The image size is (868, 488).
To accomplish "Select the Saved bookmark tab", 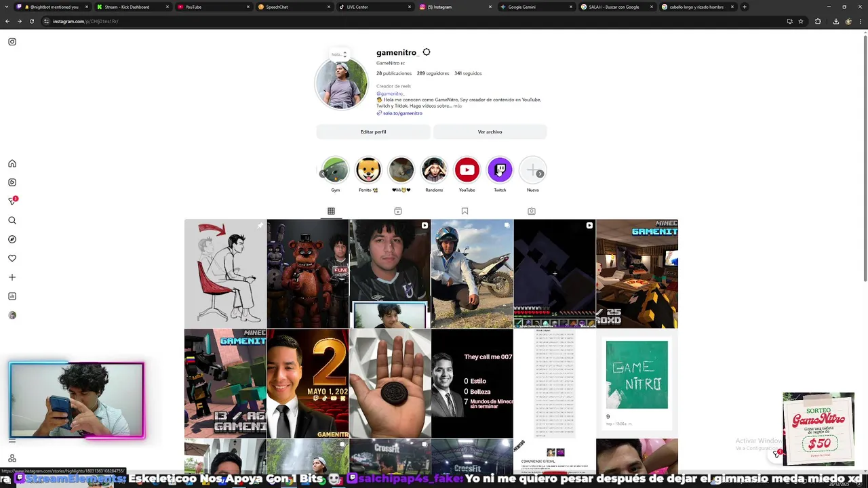I will tap(465, 211).
